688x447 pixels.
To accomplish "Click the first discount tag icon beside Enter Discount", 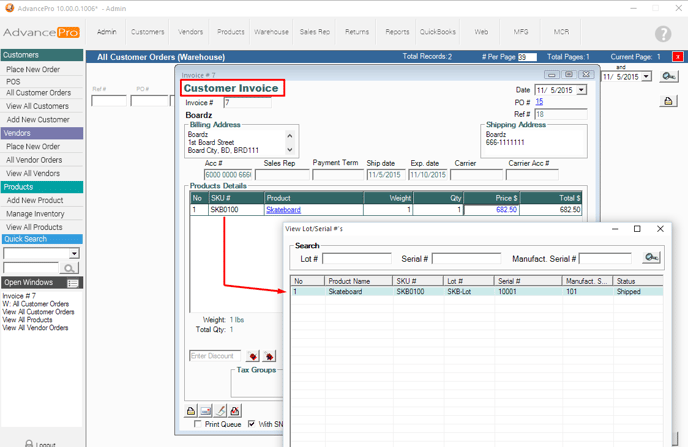I will pyautogui.click(x=254, y=356).
